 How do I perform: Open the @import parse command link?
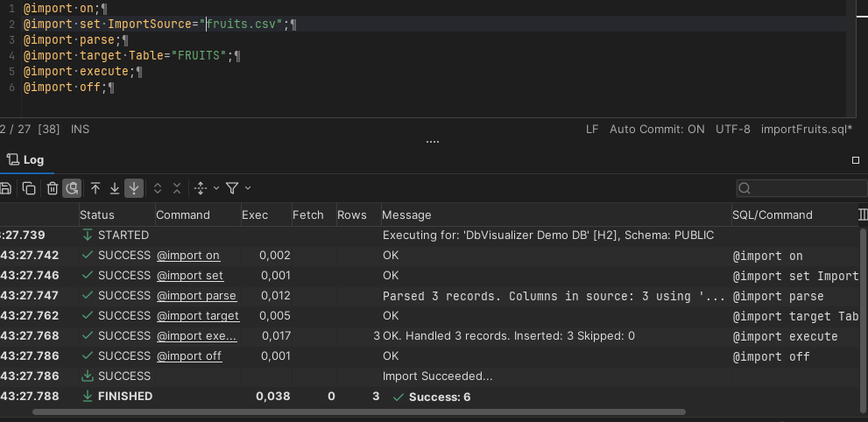click(x=196, y=296)
